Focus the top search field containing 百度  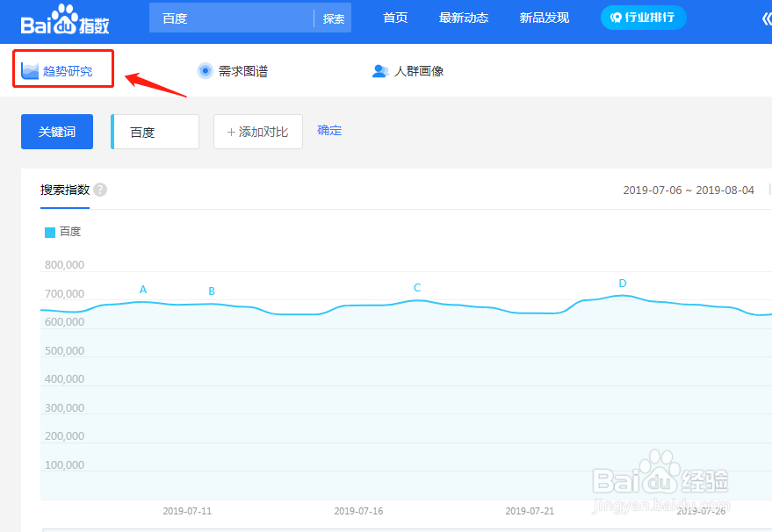click(231, 18)
